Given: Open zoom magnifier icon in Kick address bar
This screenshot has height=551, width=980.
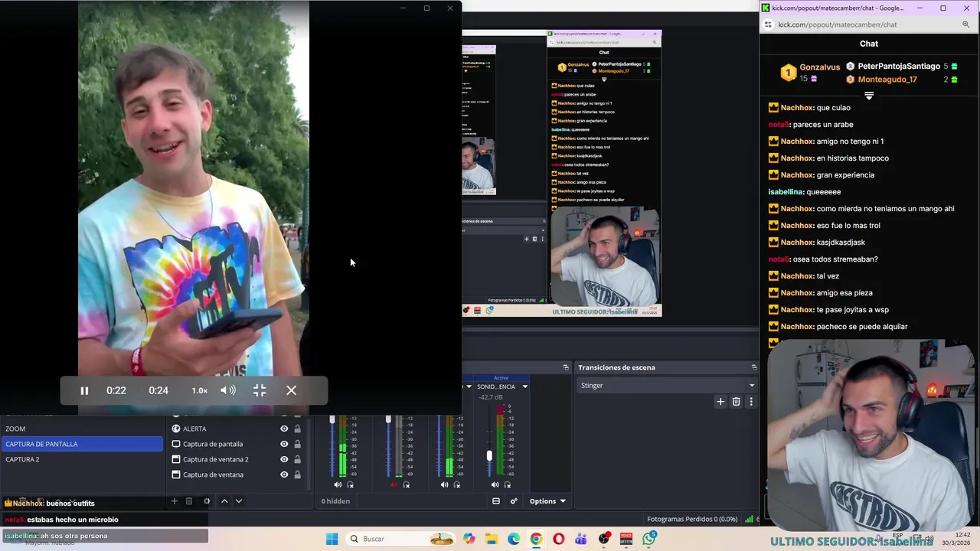Looking at the screenshot, I should [x=966, y=24].
